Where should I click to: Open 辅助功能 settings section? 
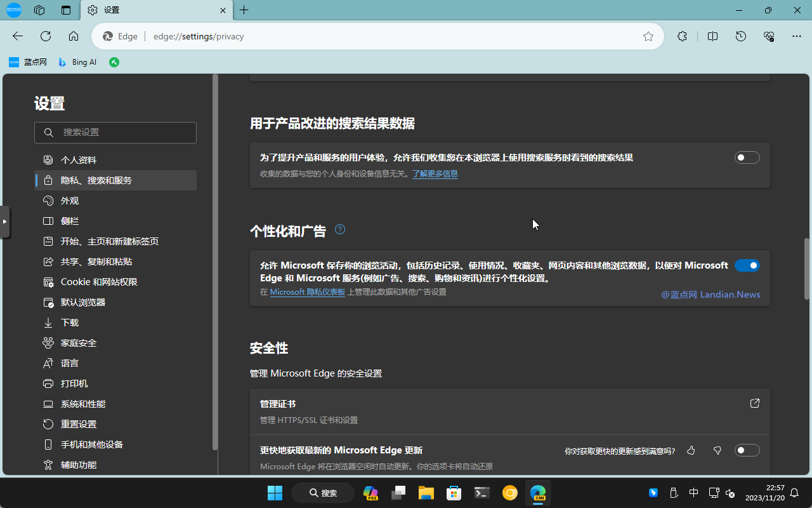(x=115, y=465)
